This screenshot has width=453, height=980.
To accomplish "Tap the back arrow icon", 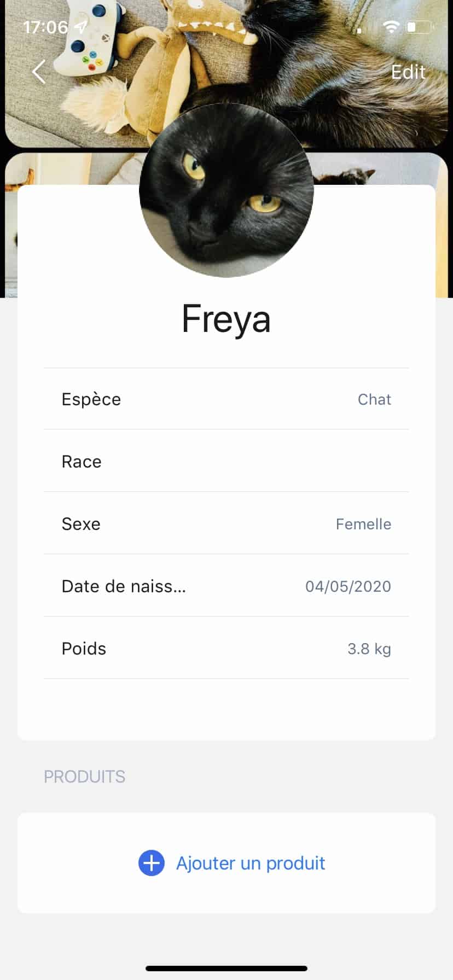I will pos(39,72).
